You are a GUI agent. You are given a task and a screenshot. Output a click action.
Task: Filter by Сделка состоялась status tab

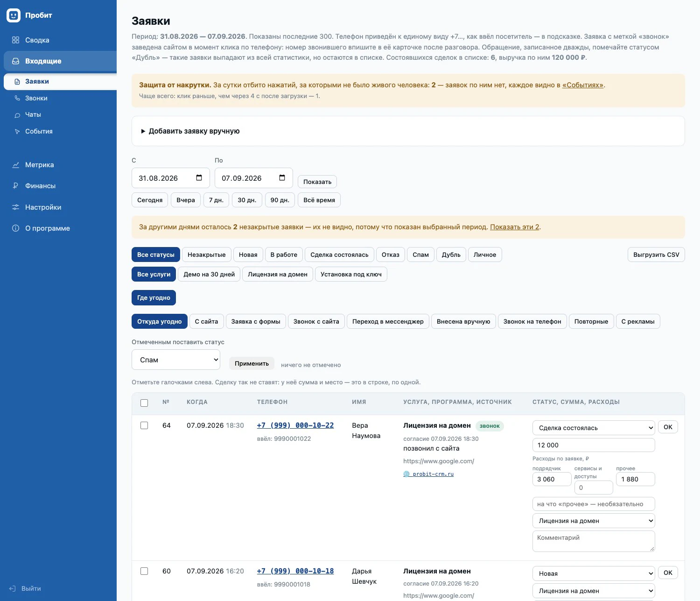coord(339,255)
